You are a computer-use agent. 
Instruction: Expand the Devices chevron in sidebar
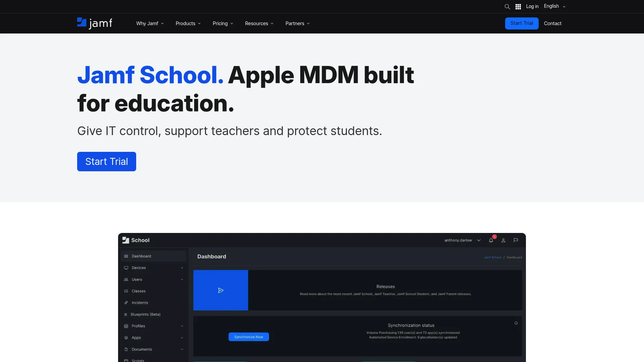pyautogui.click(x=182, y=268)
